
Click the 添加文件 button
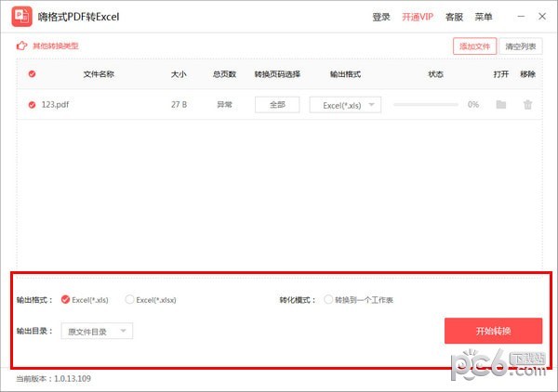click(474, 46)
